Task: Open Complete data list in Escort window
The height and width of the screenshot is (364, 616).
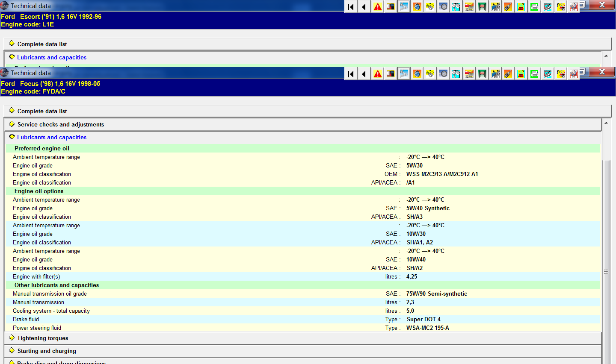Action: (42, 44)
